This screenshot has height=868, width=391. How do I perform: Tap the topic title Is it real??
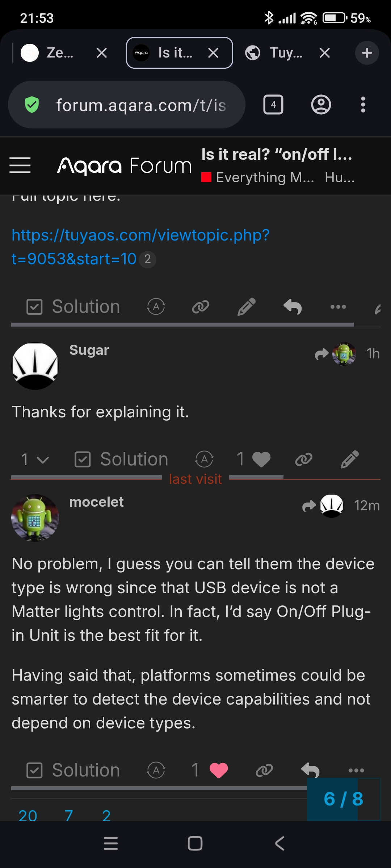(x=277, y=155)
